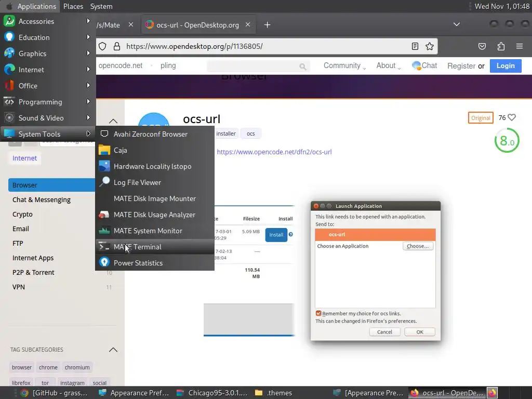Collapse the TAG SUBCATEGORIES section
This screenshot has width=532, height=399.
point(113,350)
